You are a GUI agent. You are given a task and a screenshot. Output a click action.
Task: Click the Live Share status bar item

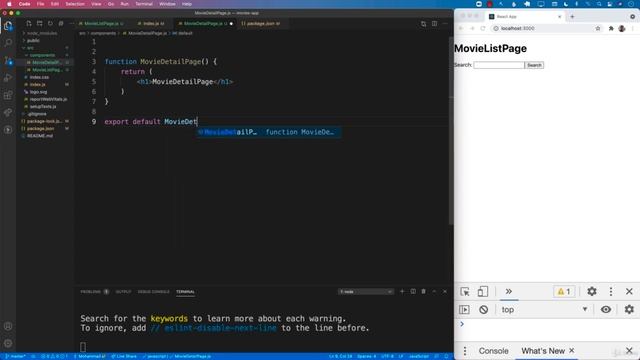tap(124, 356)
